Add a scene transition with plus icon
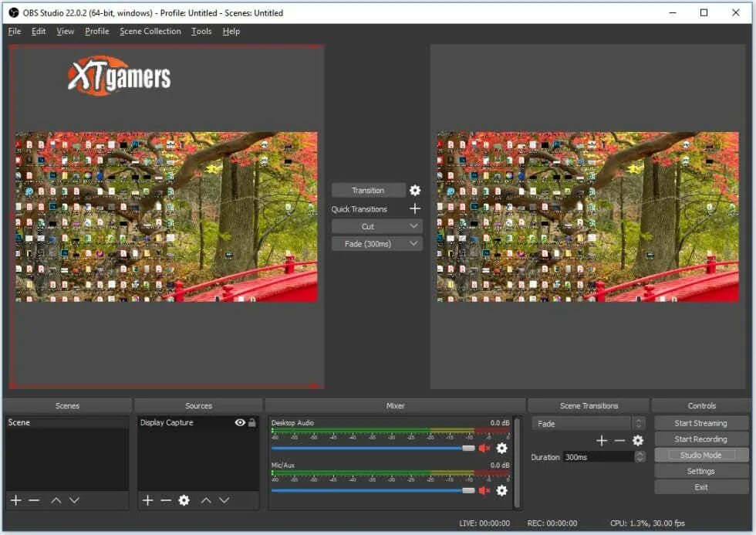 coord(602,441)
